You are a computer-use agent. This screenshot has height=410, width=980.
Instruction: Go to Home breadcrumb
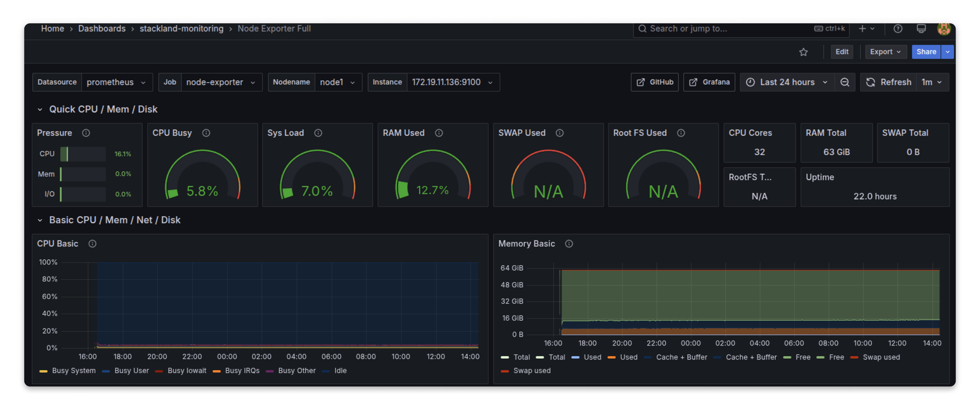pyautogui.click(x=52, y=28)
